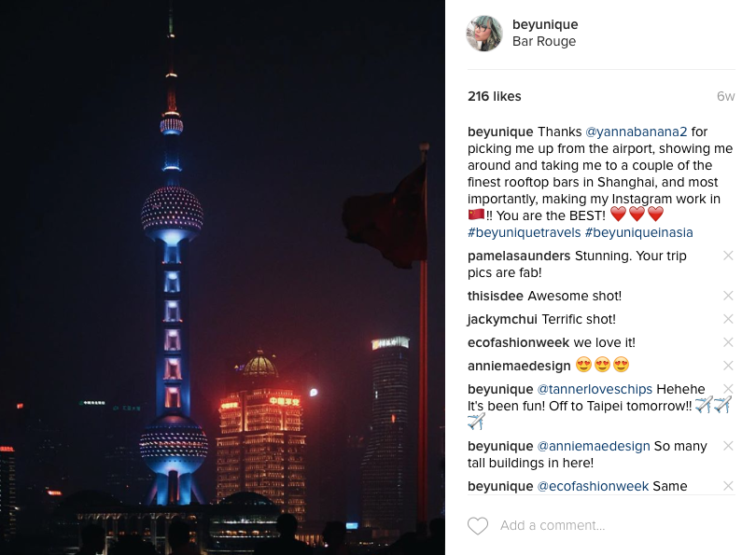The image size is (756, 555).
Task: Remove beyunique's Taipei reply comment
Action: (728, 389)
